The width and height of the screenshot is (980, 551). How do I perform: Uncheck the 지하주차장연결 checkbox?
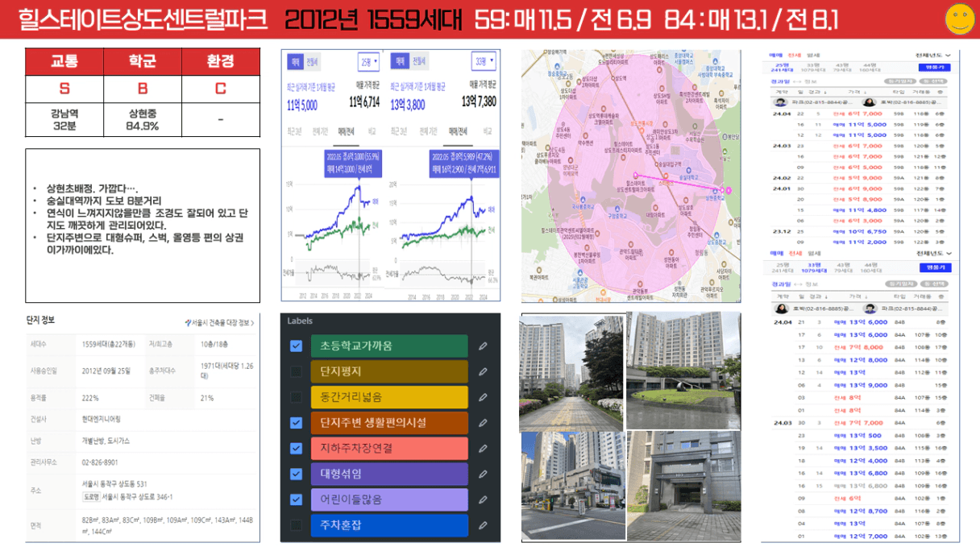pos(296,449)
